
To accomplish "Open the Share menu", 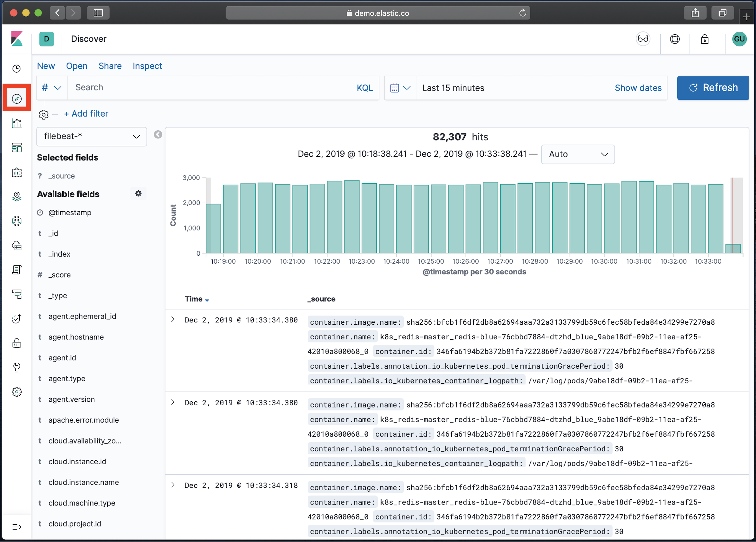I will [110, 66].
